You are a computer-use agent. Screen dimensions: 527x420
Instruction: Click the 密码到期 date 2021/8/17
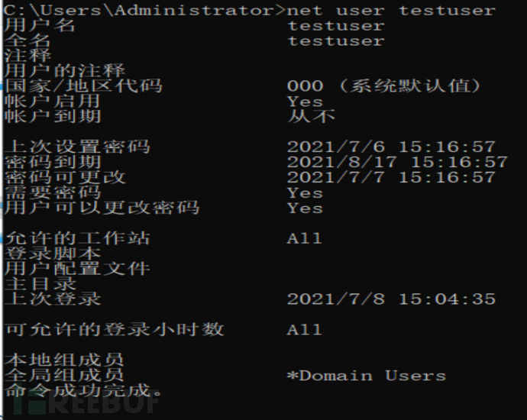pos(342,163)
